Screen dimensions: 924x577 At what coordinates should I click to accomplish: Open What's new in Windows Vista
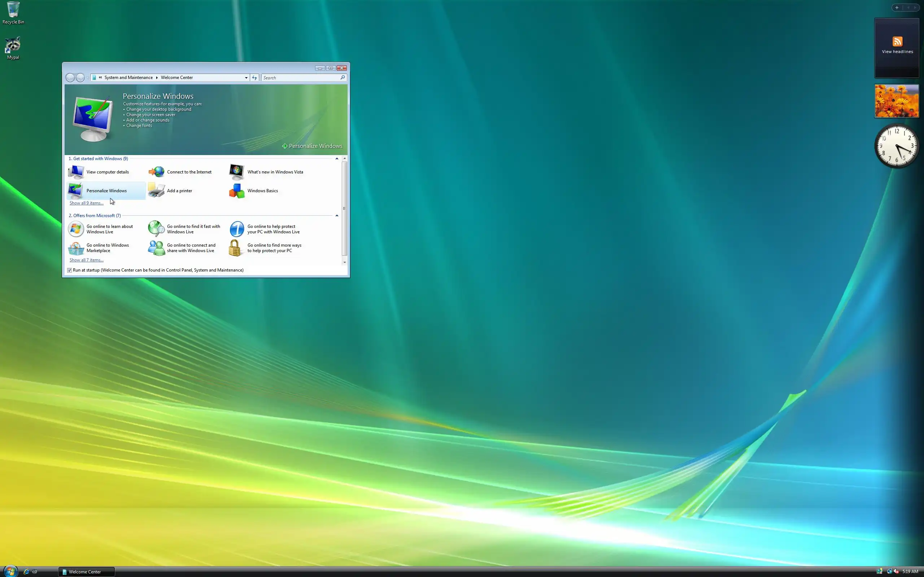click(275, 172)
